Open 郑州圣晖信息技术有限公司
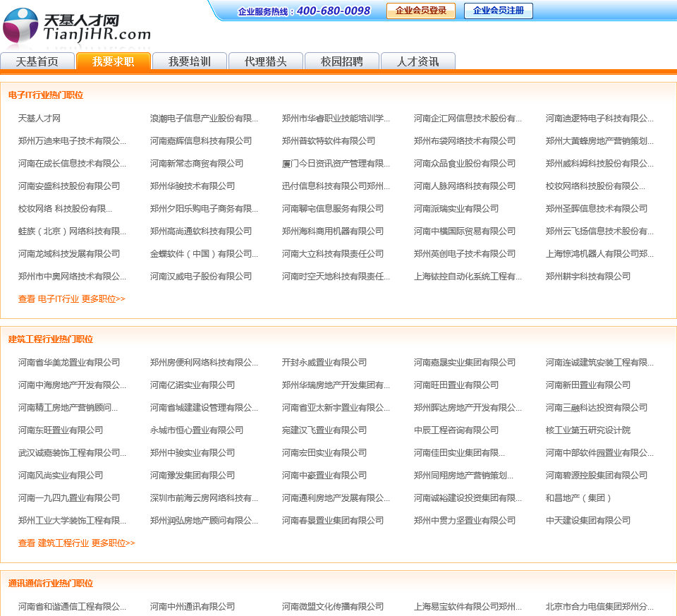The image size is (677, 616). pos(597,209)
